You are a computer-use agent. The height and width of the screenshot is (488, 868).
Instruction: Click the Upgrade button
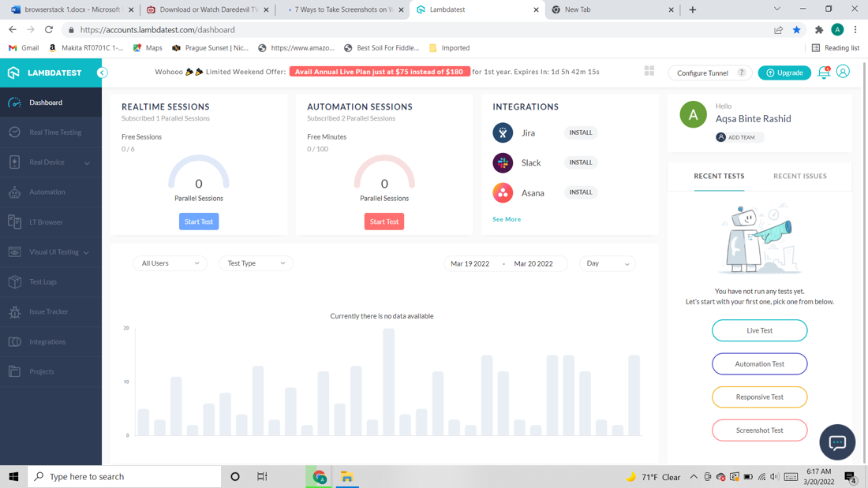(784, 73)
